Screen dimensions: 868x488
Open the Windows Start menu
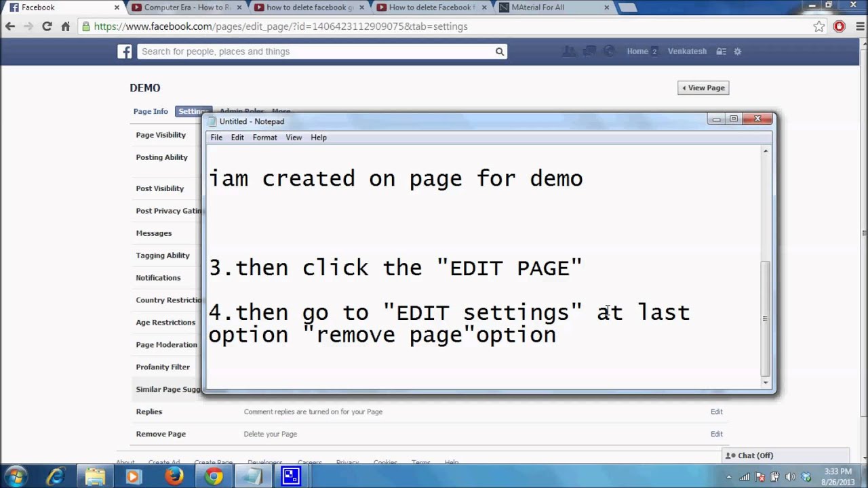(x=15, y=476)
